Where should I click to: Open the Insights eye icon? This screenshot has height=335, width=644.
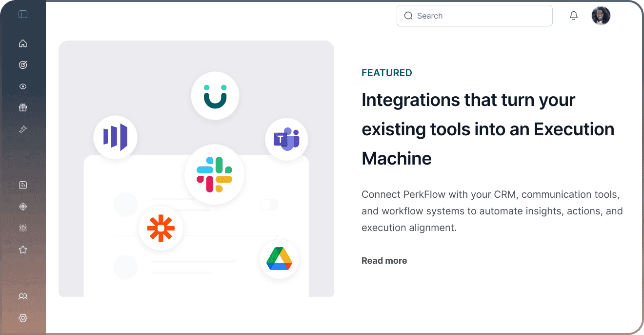22,86
